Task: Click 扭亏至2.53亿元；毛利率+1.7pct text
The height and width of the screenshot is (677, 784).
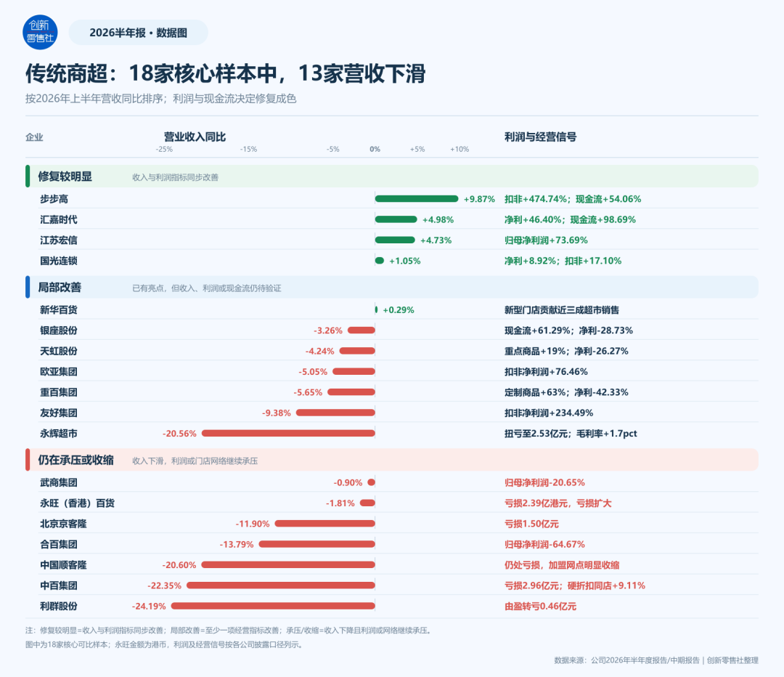Action: [571, 434]
